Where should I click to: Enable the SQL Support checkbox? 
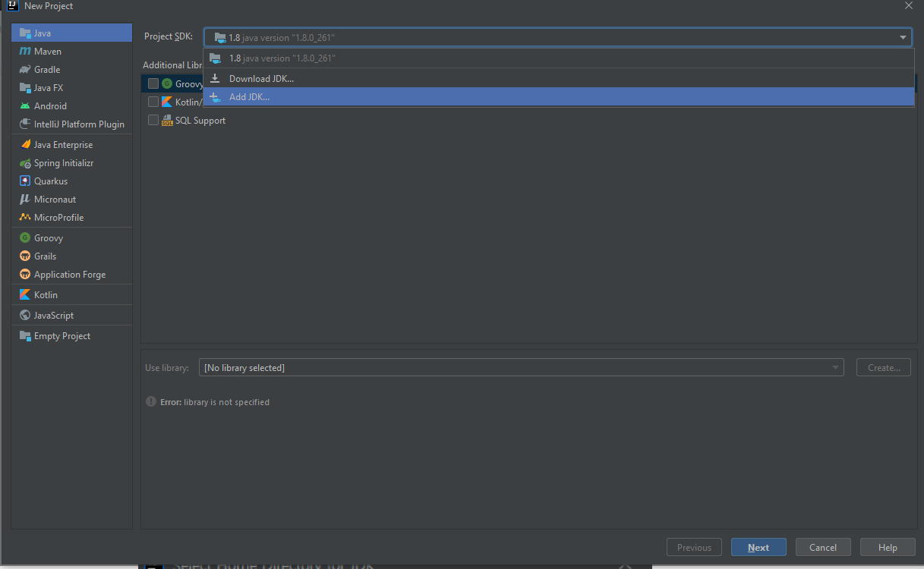(153, 120)
